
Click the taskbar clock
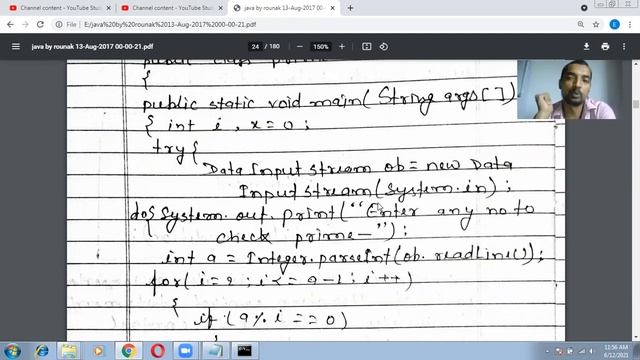pos(616,351)
